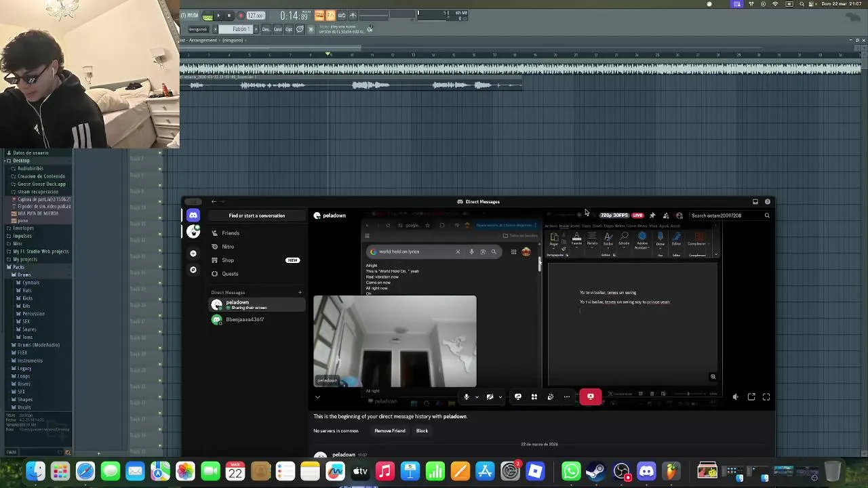Click the Opt toolbar button
This screenshot has width=868, height=488.
(289, 29)
